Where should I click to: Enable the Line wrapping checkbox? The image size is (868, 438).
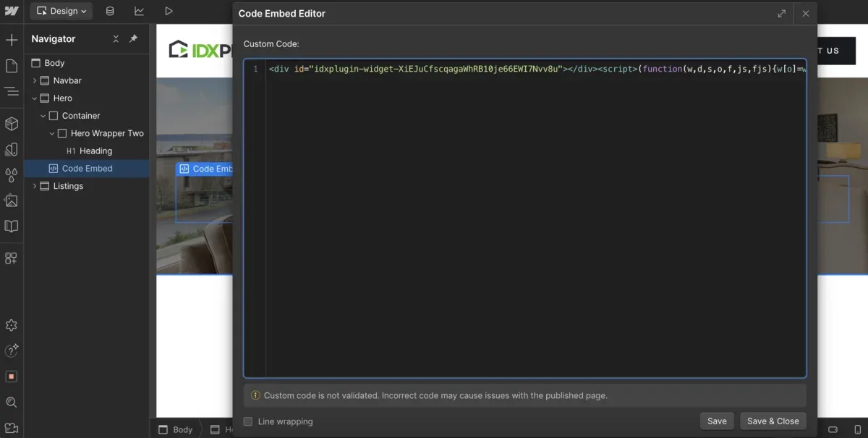click(x=248, y=421)
